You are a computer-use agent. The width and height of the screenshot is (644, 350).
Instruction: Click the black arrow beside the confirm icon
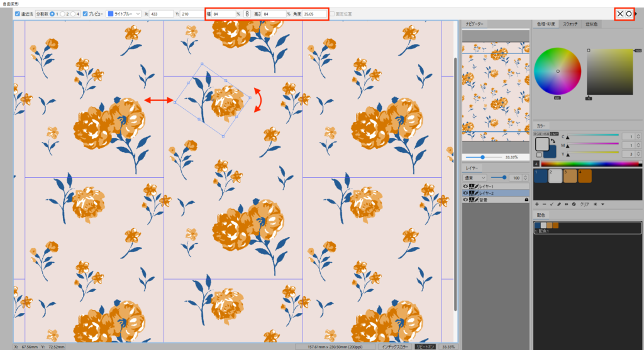(636, 14)
